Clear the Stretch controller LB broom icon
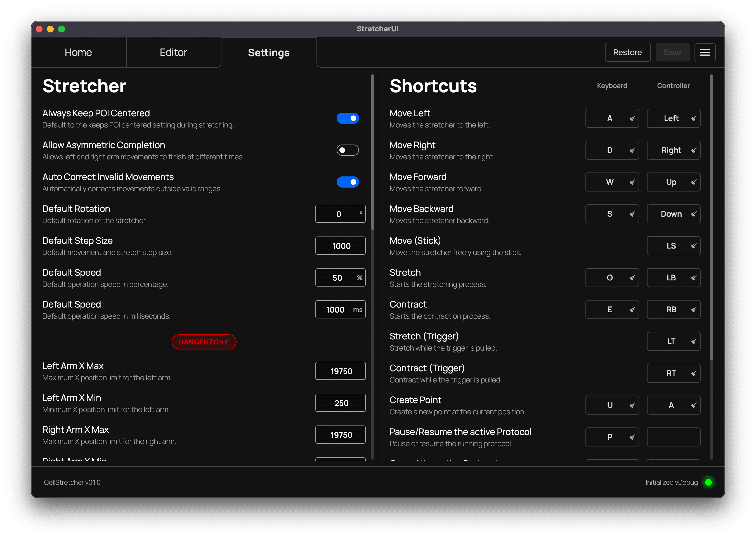The image size is (756, 539). [693, 278]
